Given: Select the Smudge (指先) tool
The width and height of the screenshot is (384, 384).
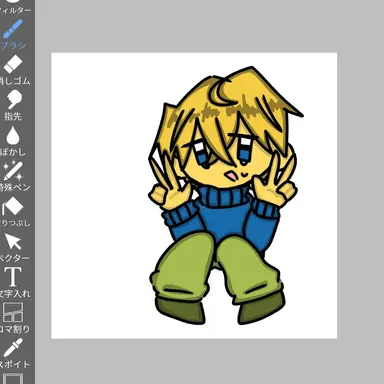Looking at the screenshot, I should coord(13,105).
